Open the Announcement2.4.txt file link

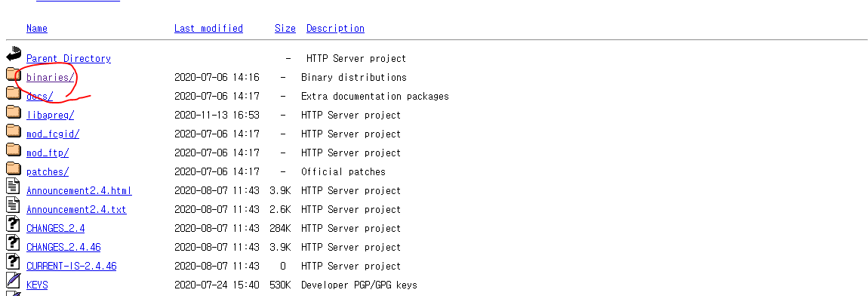click(76, 209)
